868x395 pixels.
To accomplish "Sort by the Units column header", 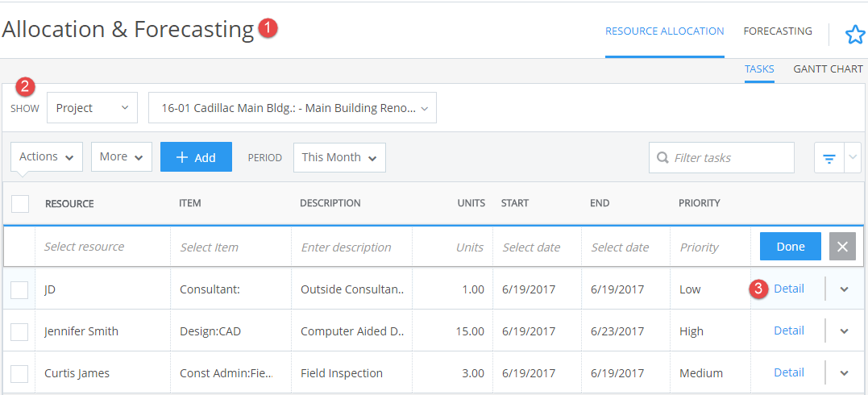I will (472, 203).
